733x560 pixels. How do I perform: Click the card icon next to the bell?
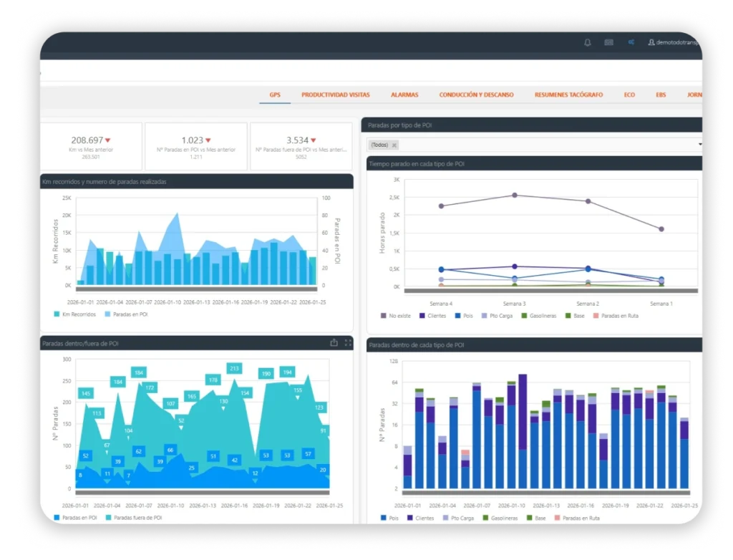click(x=608, y=42)
